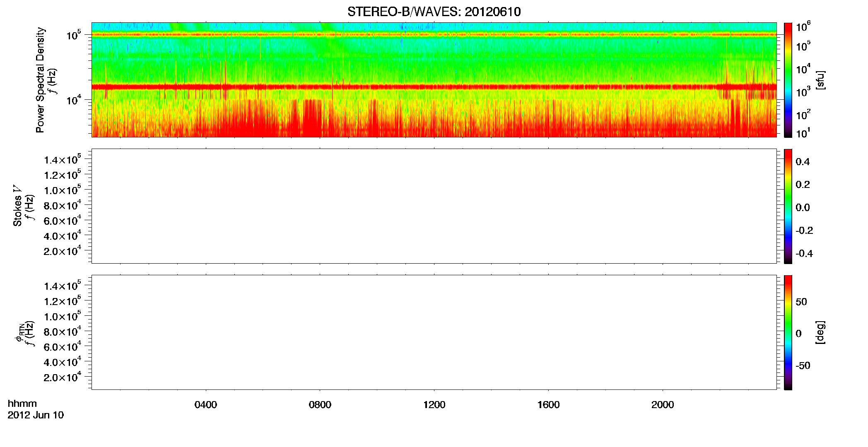Click the power spectral density rainbow colorbar
This screenshot has width=868, height=447.
(788, 80)
